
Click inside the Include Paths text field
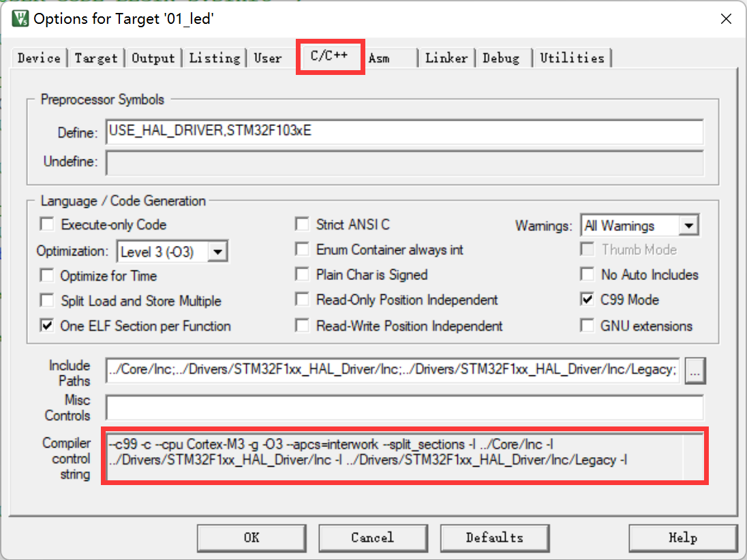click(x=392, y=371)
